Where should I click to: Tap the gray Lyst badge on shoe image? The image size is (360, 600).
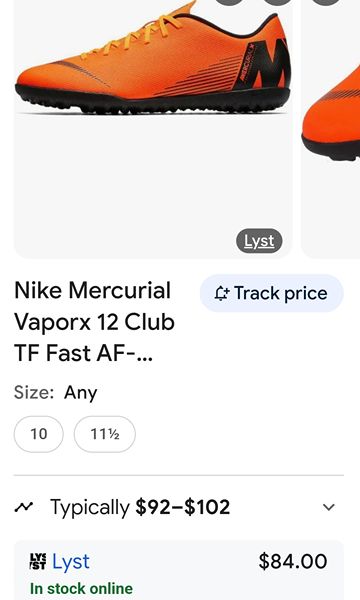click(259, 241)
